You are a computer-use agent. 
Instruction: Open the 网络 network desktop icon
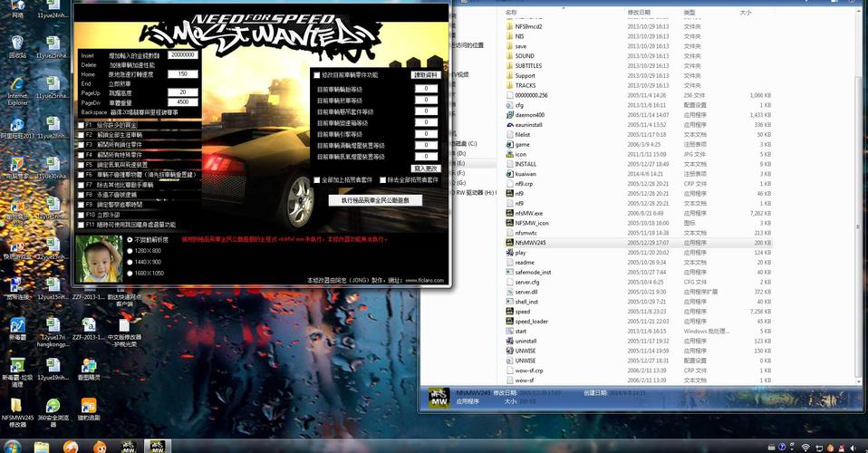point(17,9)
